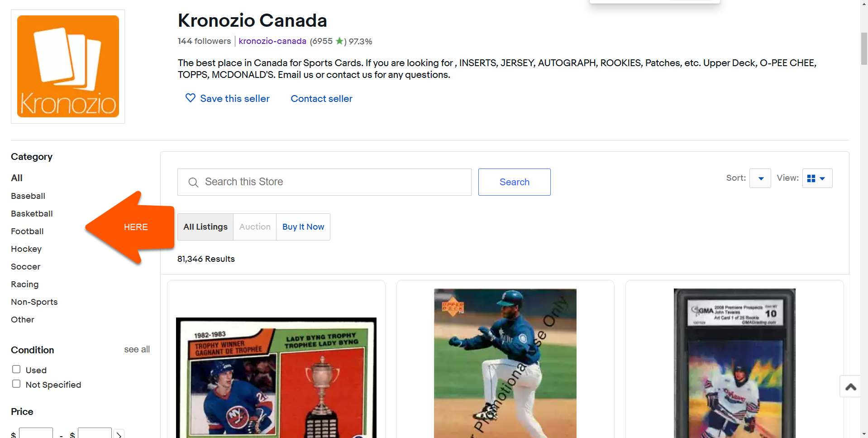This screenshot has width=868, height=438.
Task: Click the orange HERE arrow graphic
Action: [x=130, y=227]
